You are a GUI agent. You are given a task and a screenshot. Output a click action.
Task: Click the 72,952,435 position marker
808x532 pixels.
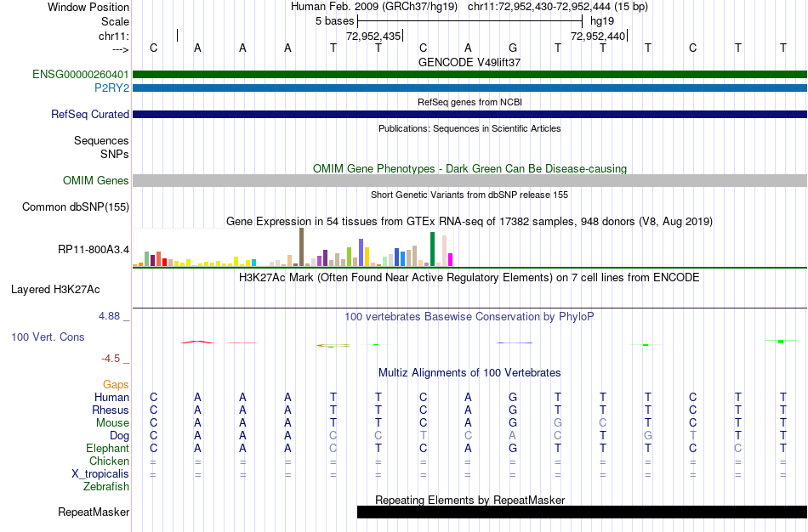click(x=373, y=36)
